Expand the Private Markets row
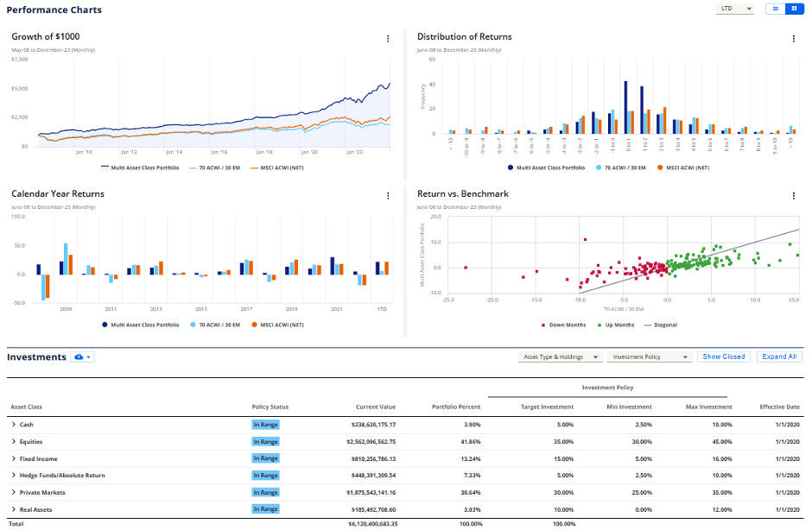This screenshot has height=530, width=812. coord(13,493)
